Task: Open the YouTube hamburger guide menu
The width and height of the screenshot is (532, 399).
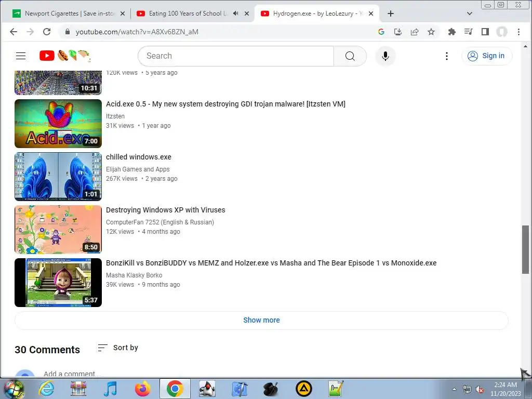Action: (x=21, y=56)
